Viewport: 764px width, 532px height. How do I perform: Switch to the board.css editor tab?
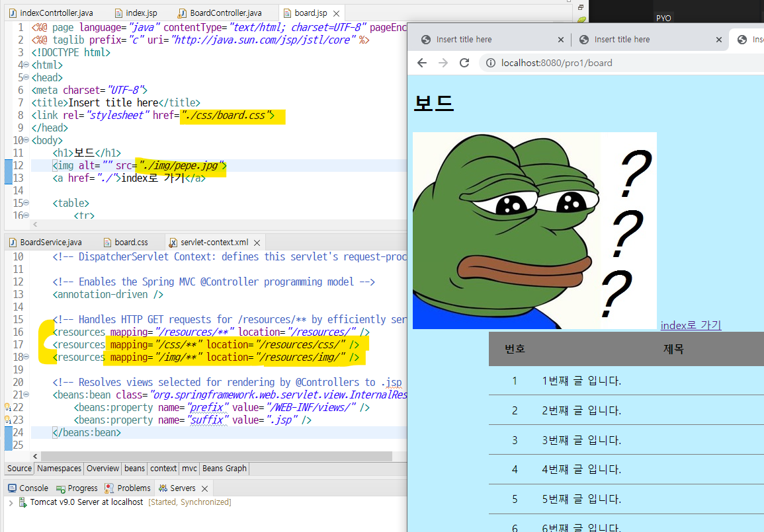click(x=126, y=243)
